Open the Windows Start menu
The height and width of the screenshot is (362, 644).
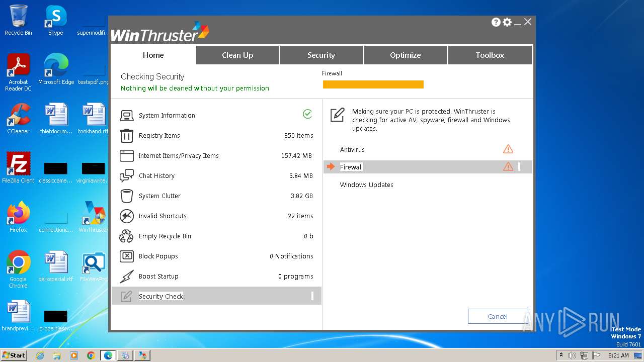tap(14, 355)
